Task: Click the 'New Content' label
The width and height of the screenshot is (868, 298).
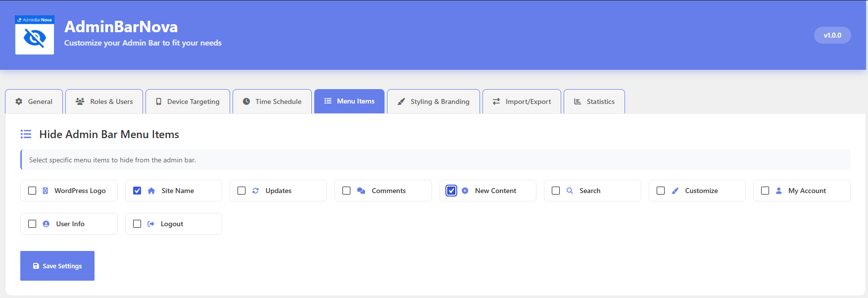Action: click(495, 191)
